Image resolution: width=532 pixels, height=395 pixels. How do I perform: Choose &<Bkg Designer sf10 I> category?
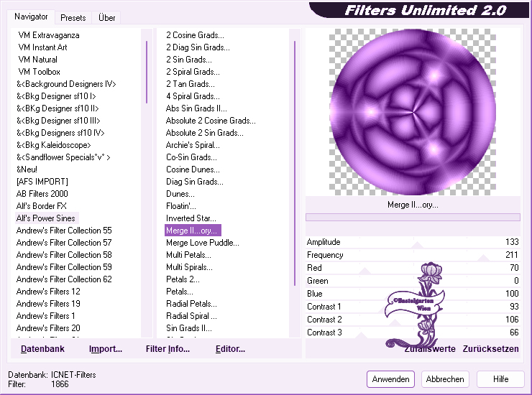pyautogui.click(x=56, y=96)
